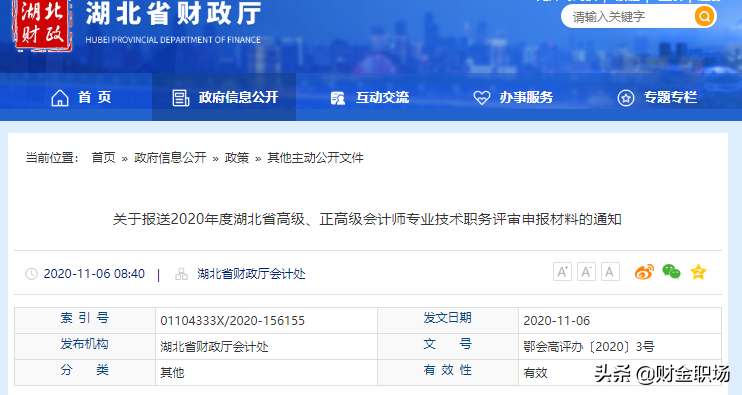The height and width of the screenshot is (395, 742).
Task: Click the chat icon beside 互动交流
Action: [x=337, y=98]
